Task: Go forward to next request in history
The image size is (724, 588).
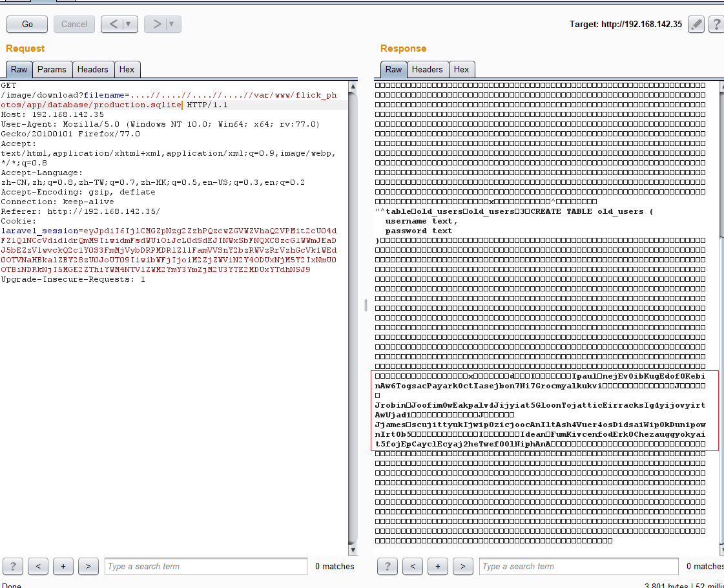Action: 157,24
